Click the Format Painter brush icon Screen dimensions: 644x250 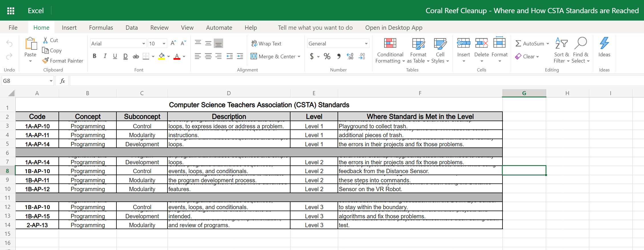(45, 61)
